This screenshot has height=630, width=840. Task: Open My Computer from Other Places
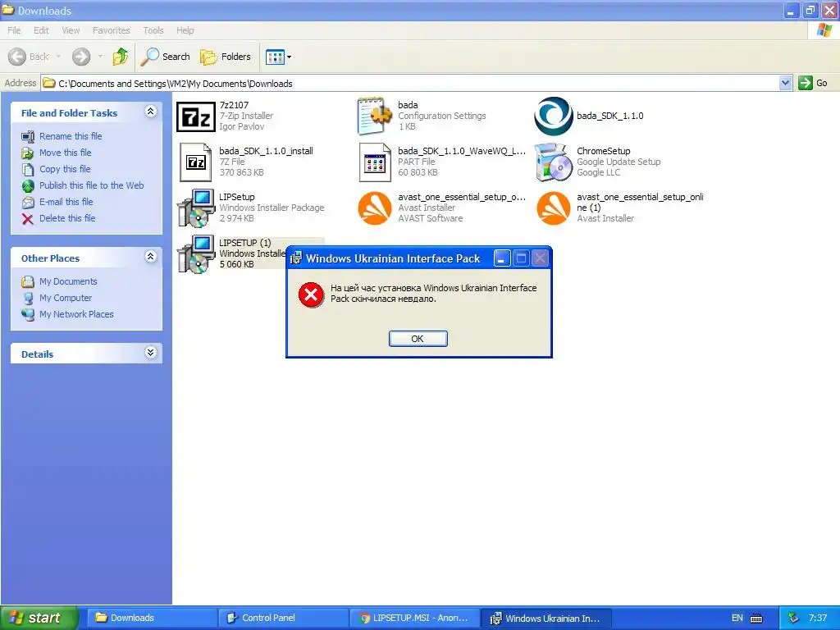point(66,298)
